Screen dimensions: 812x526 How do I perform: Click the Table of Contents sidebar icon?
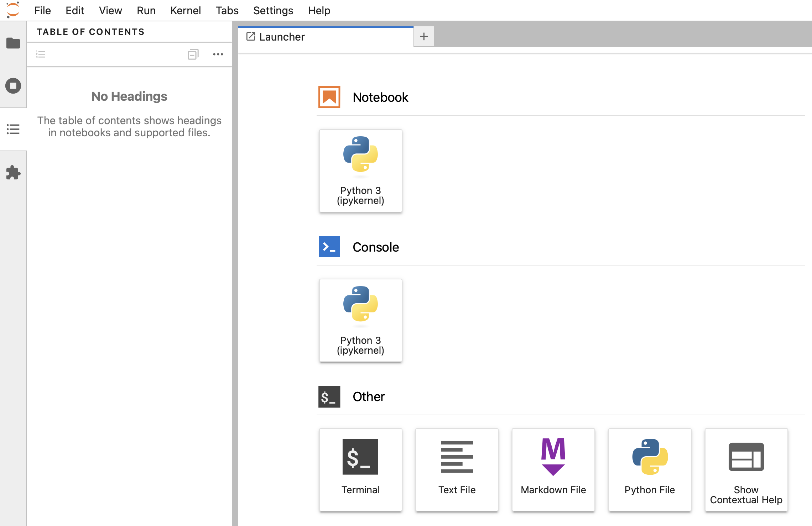[x=13, y=129]
